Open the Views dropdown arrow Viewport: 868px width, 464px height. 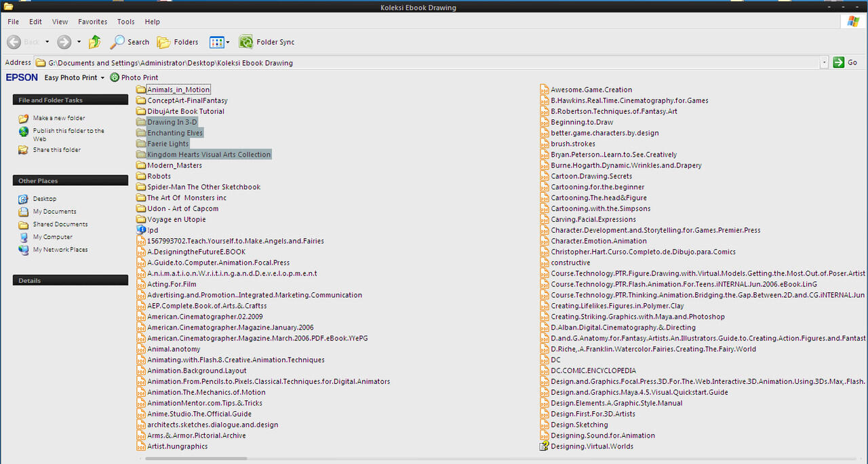(228, 42)
